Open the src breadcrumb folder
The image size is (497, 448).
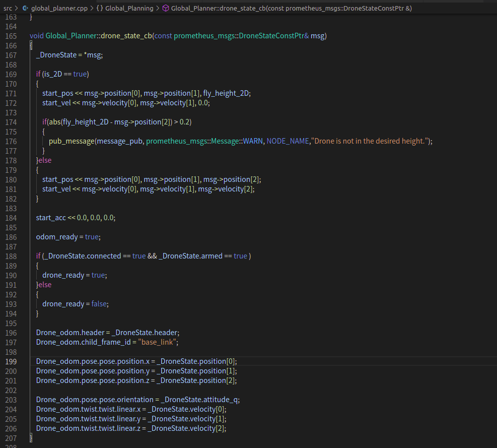[x=8, y=8]
